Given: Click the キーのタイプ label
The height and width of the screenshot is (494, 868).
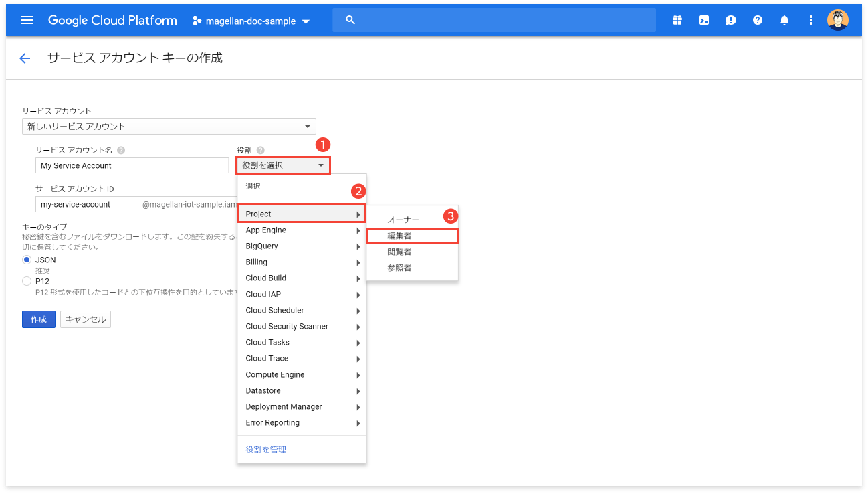Looking at the screenshot, I should point(44,227).
